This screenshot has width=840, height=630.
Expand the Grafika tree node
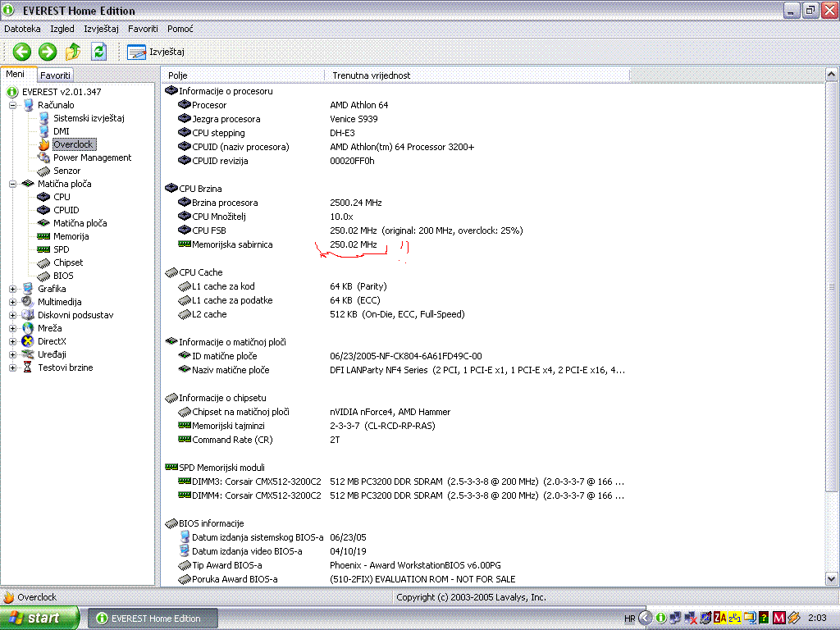point(13,289)
